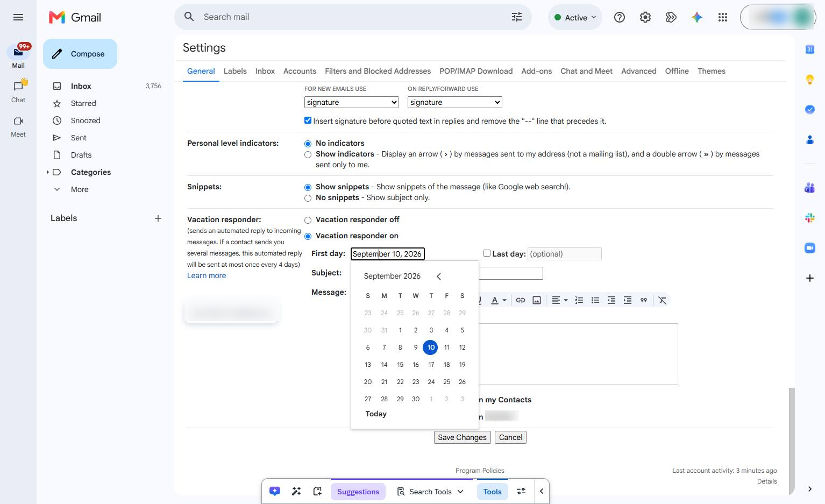The image size is (825, 504).
Task: Toggle insert signature before quoted text
Action: tap(308, 120)
